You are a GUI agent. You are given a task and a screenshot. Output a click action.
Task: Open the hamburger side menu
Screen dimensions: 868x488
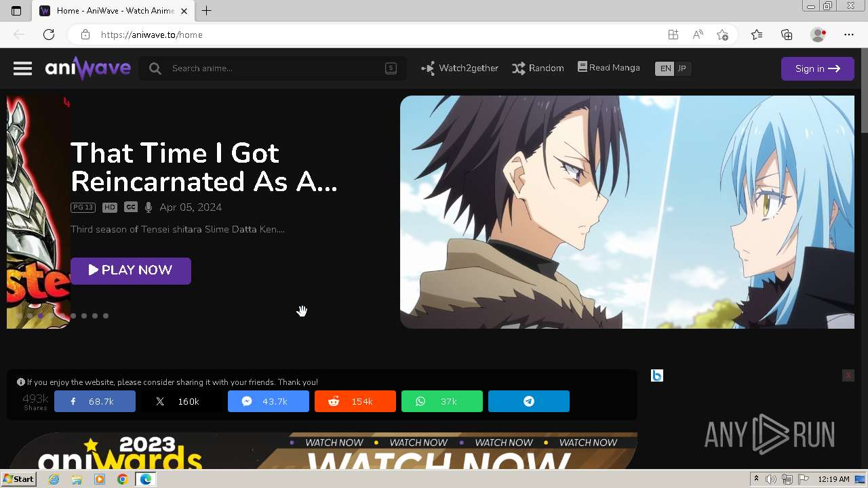click(22, 68)
